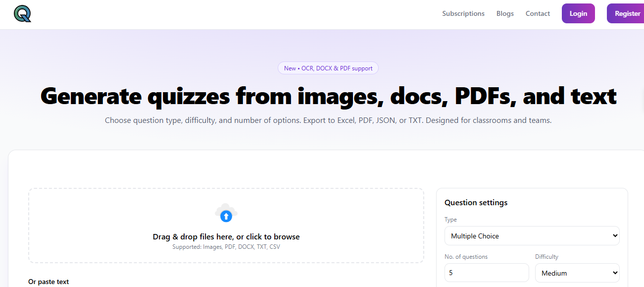Open the Subscriptions page
This screenshot has width=644, height=287.
point(463,13)
